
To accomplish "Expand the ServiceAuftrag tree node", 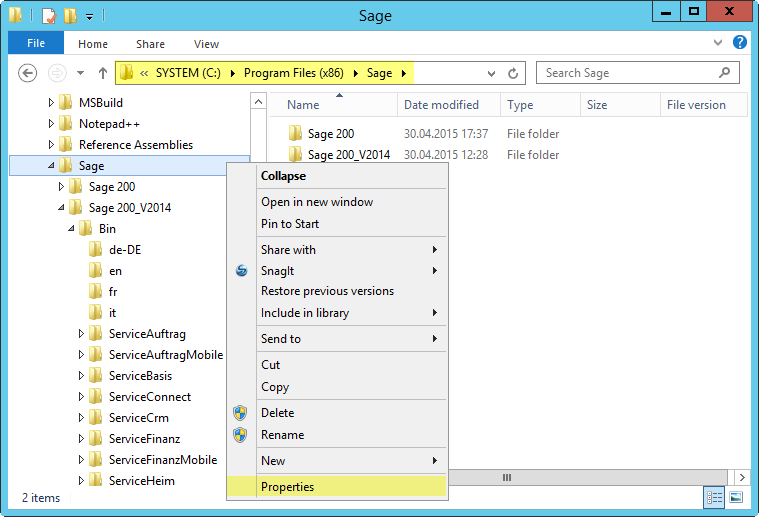I will [x=81, y=334].
